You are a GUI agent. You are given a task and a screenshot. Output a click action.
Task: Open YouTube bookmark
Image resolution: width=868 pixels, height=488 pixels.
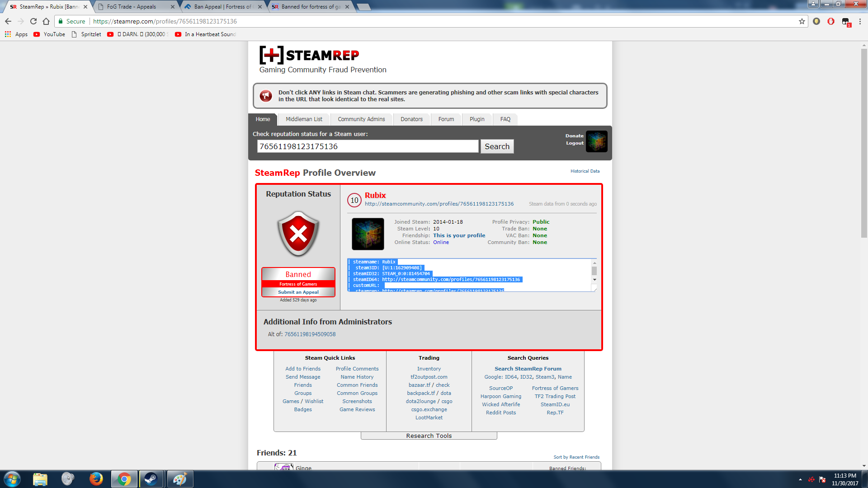point(49,34)
